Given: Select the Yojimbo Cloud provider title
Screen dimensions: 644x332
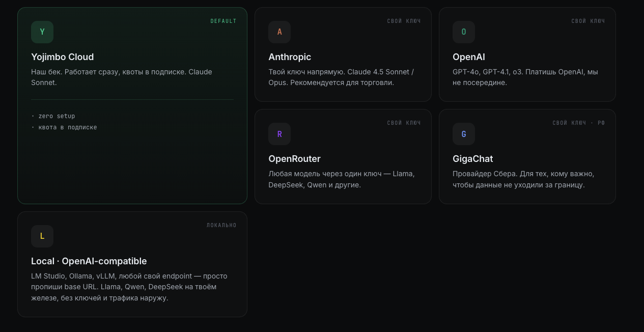Looking at the screenshot, I should (x=63, y=57).
